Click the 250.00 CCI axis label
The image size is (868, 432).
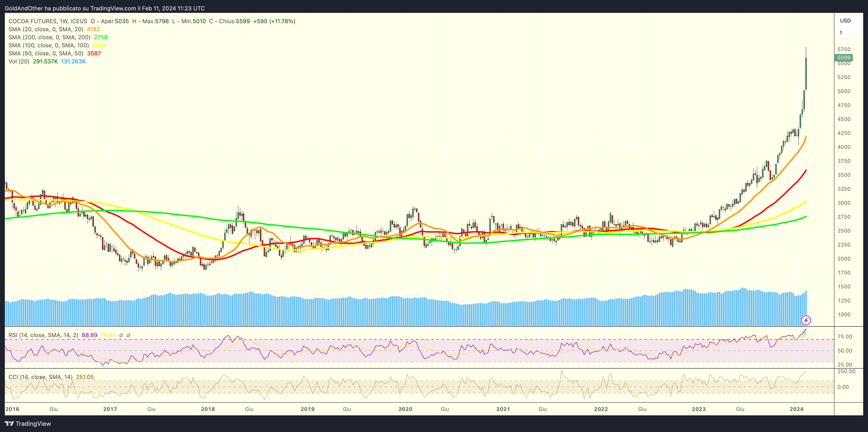click(x=846, y=371)
